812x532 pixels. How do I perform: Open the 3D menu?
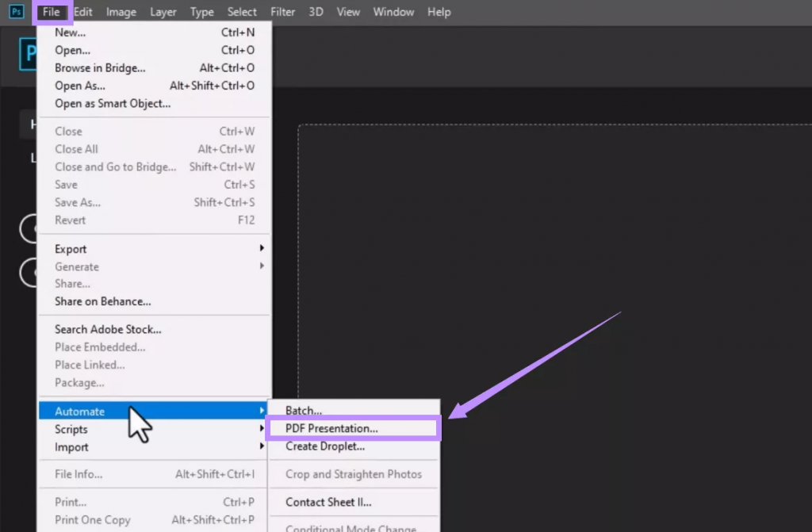(316, 12)
